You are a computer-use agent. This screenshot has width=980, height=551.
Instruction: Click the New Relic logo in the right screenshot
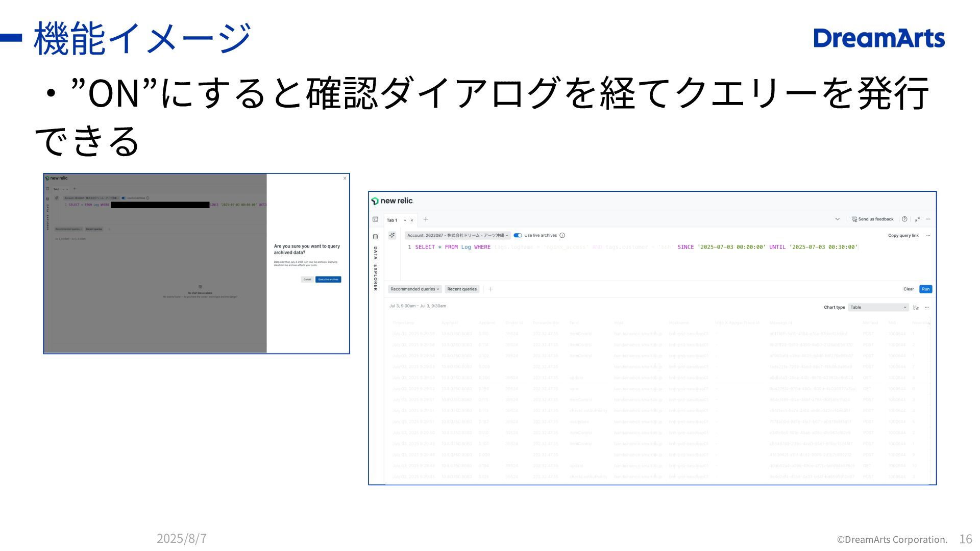pyautogui.click(x=392, y=201)
